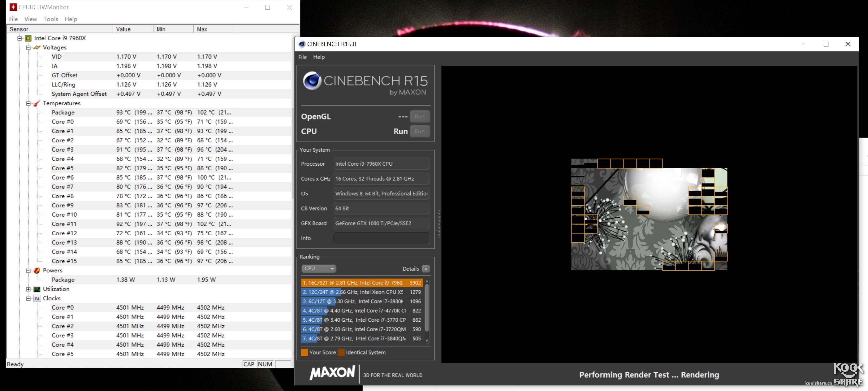
Task: Open the CPU ranking dropdown
Action: [x=319, y=269]
